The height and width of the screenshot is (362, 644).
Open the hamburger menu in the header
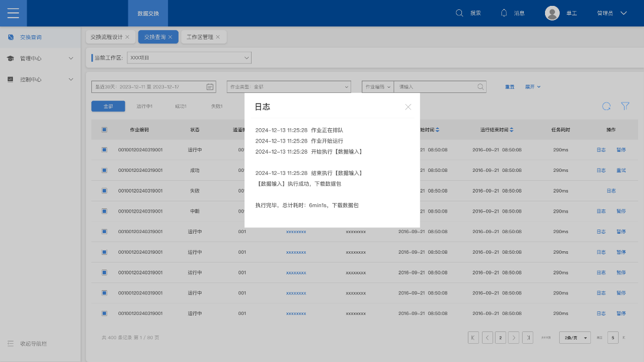[x=13, y=13]
